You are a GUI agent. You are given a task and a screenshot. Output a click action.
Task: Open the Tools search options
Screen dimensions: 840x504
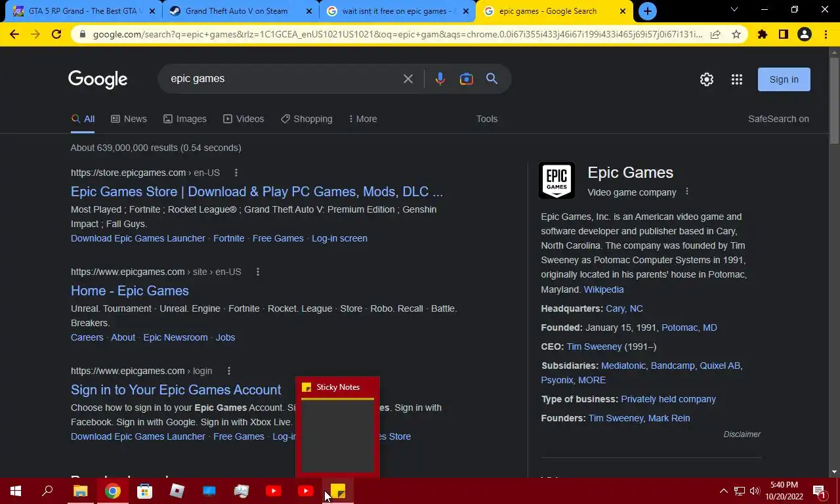[x=487, y=119]
